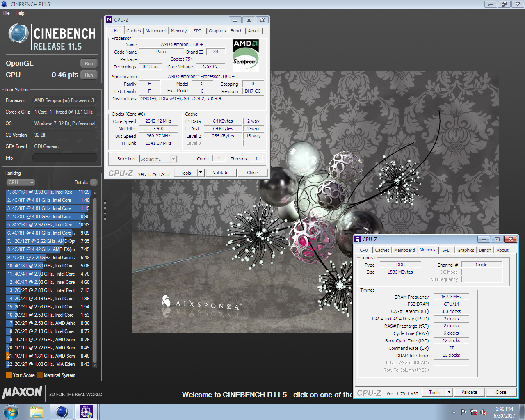The width and height of the screenshot is (525, 420).
Task: Click the network tray icon
Action: (x=474, y=412)
